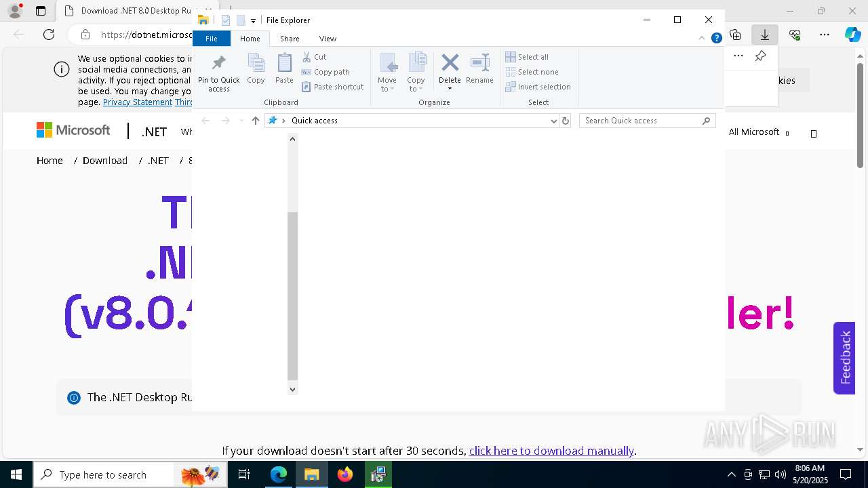The width and height of the screenshot is (868, 488).
Task: Open Edge tab actions menu
Action: click(x=41, y=11)
